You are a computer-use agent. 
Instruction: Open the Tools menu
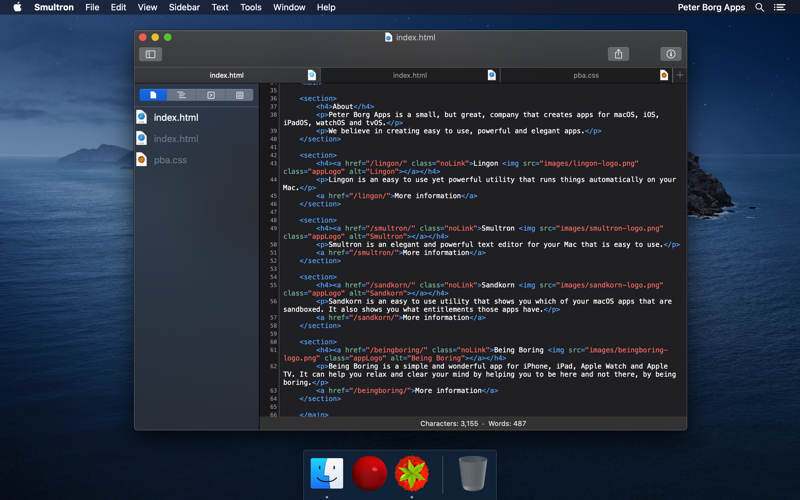point(251,7)
